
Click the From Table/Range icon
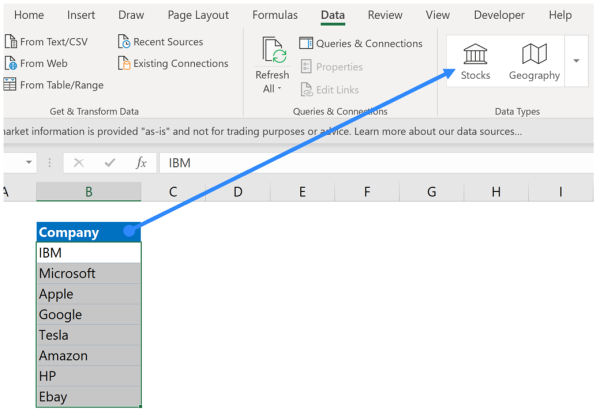(10, 85)
